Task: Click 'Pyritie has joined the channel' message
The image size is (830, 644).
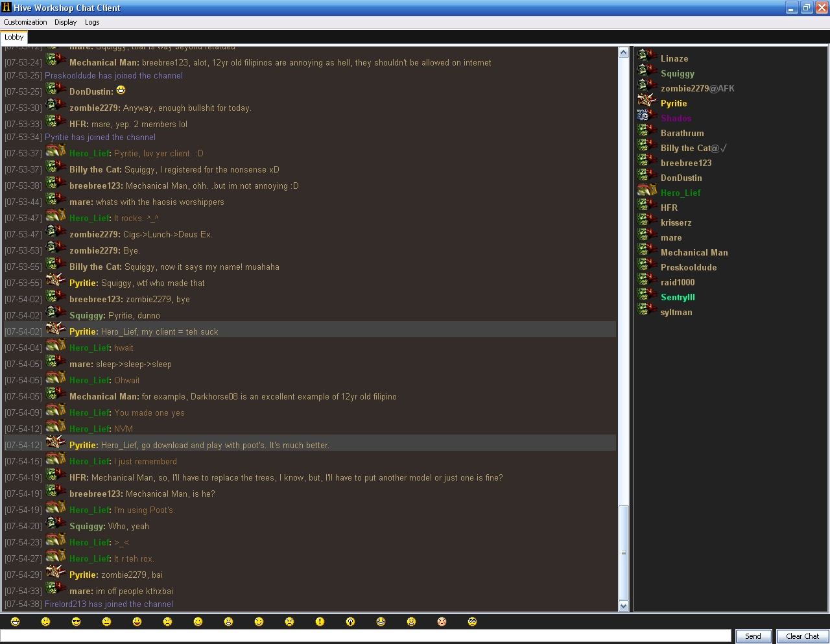Action: [x=100, y=137]
